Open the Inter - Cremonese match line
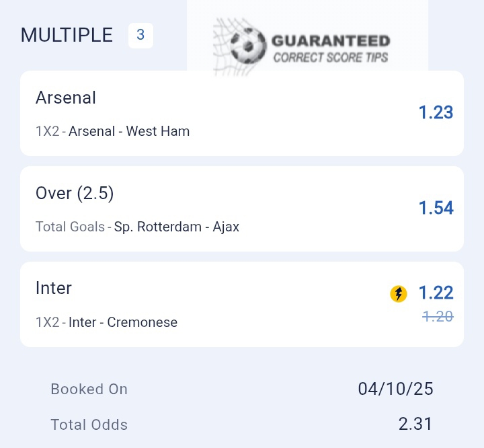Viewport: 484px width, 448px height. click(123, 322)
